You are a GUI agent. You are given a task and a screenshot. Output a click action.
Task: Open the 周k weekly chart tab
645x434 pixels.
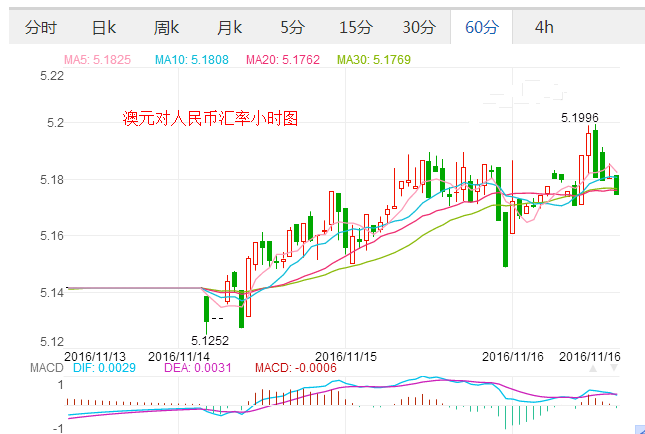point(167,27)
